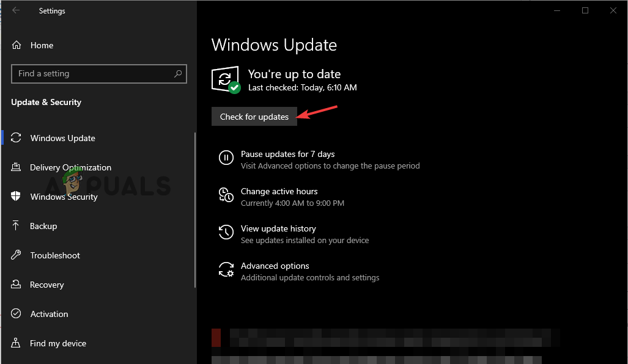
Task: Click the Last checked: Today, 6:10 AM text
Action: point(303,87)
